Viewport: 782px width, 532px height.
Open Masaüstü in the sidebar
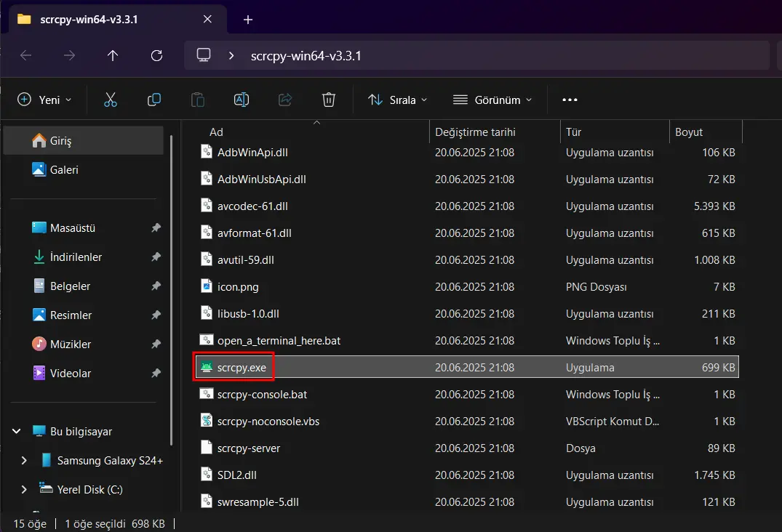[x=83, y=227]
